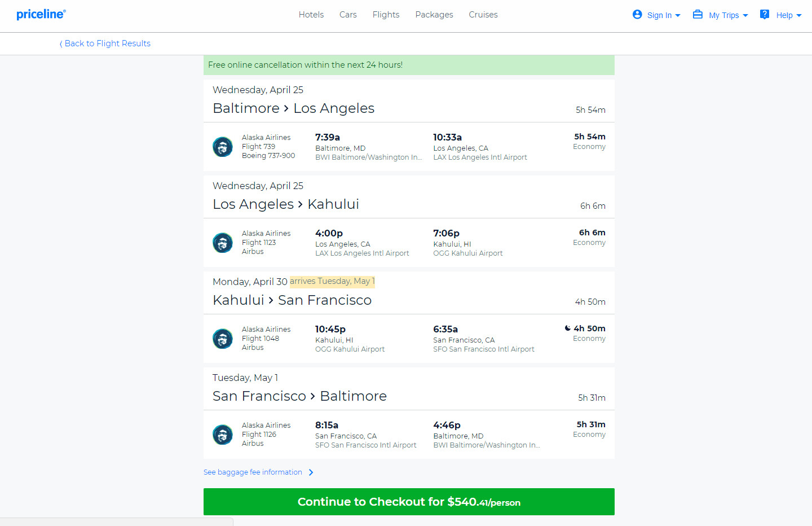Click the bold '5h 31m' duration
812x526 pixels.
[x=591, y=424]
